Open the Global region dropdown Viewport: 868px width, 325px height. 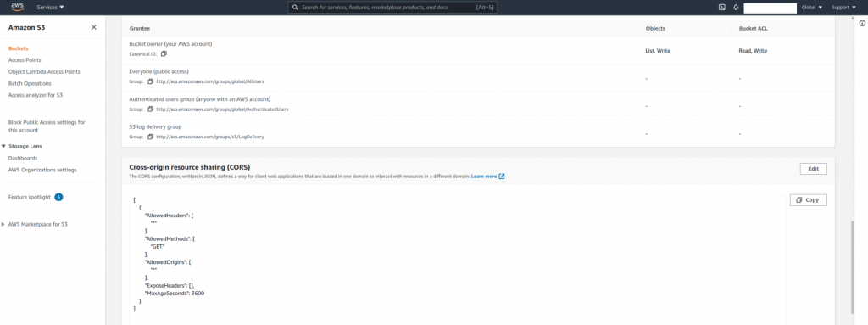(811, 8)
